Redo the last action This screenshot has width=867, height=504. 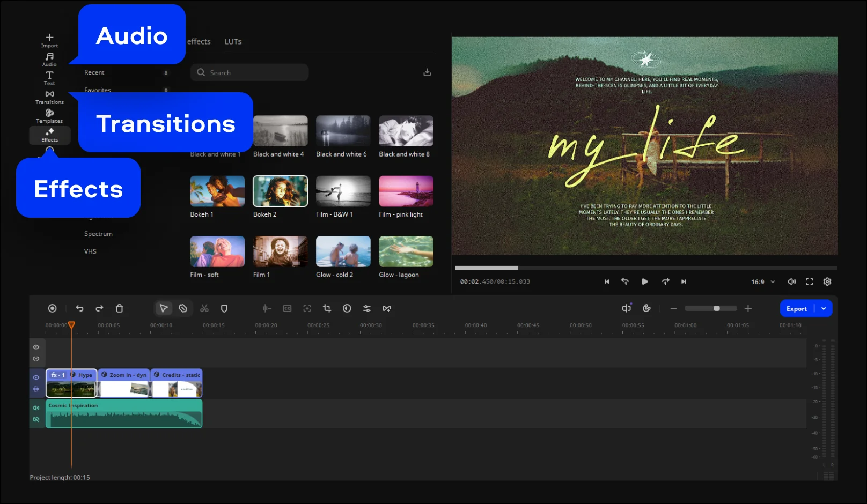coord(99,308)
